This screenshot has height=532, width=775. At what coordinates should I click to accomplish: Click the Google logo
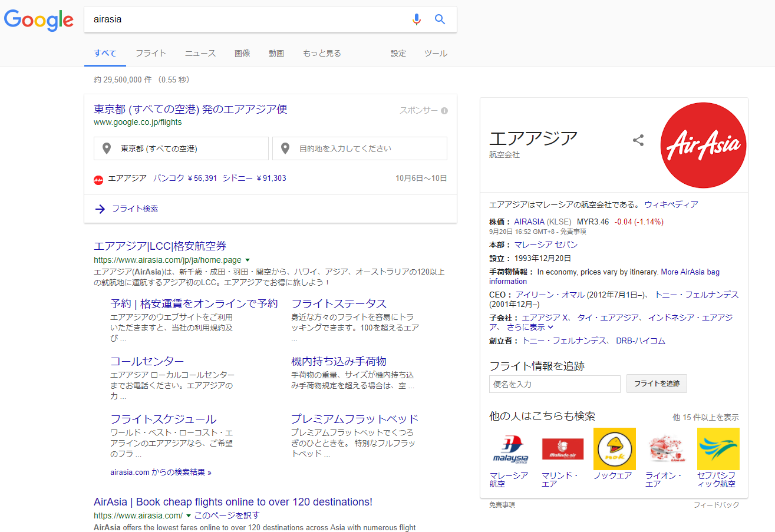(x=39, y=20)
